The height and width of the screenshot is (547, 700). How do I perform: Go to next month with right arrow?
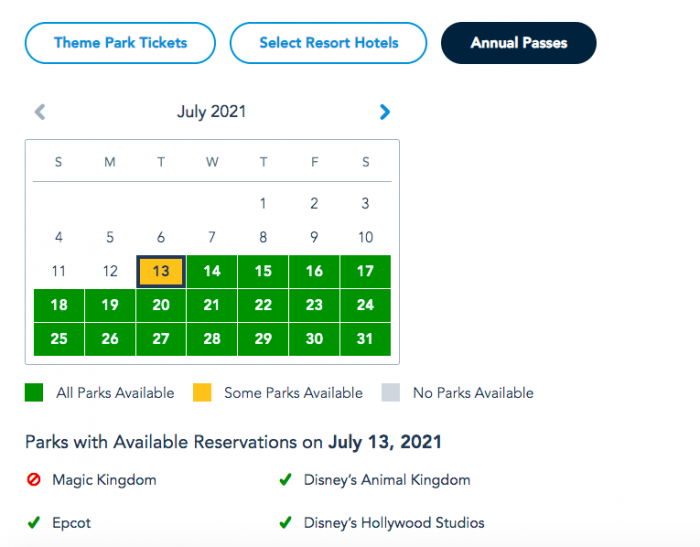[385, 112]
